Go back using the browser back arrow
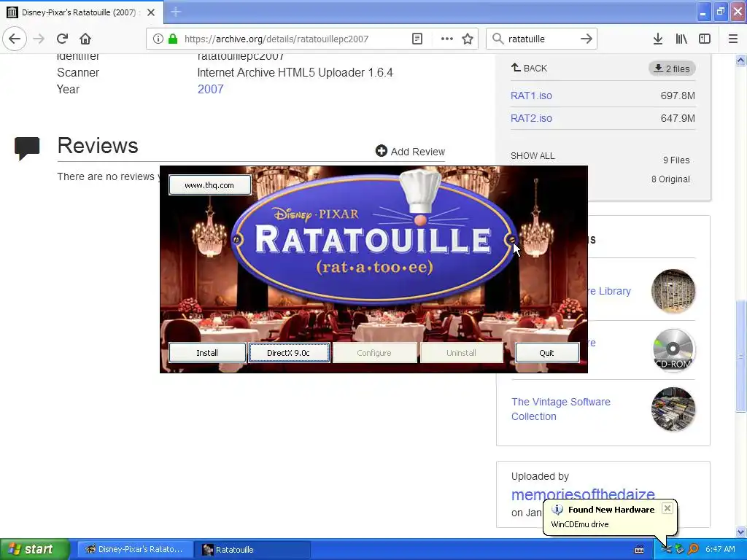Screen dimensions: 747x560 tap(15, 39)
